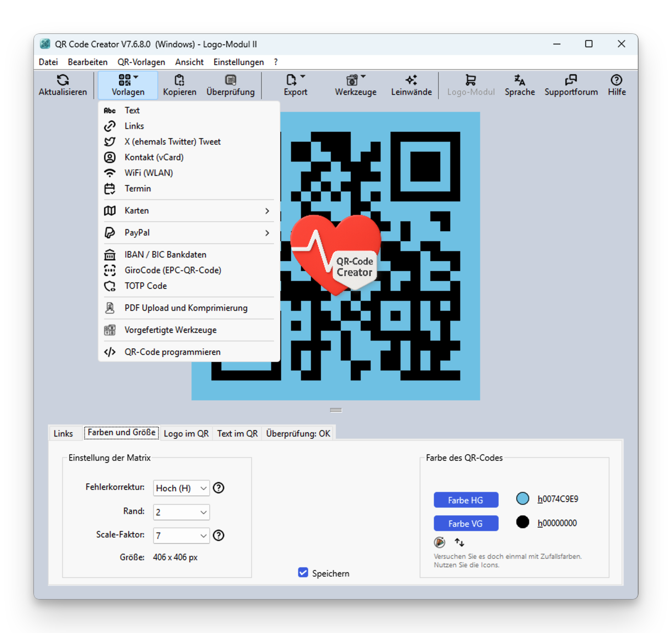Switch to Text im QR tab

coord(237,433)
